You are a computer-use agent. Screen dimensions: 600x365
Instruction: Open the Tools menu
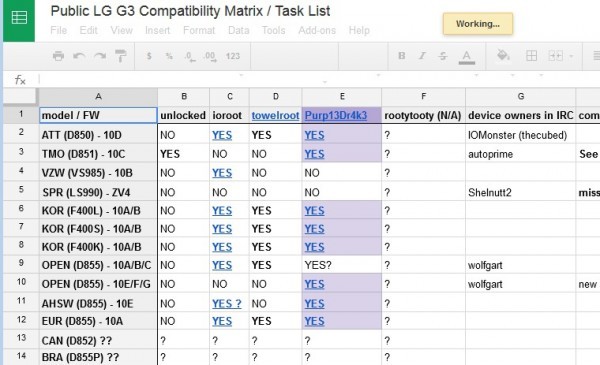273,30
